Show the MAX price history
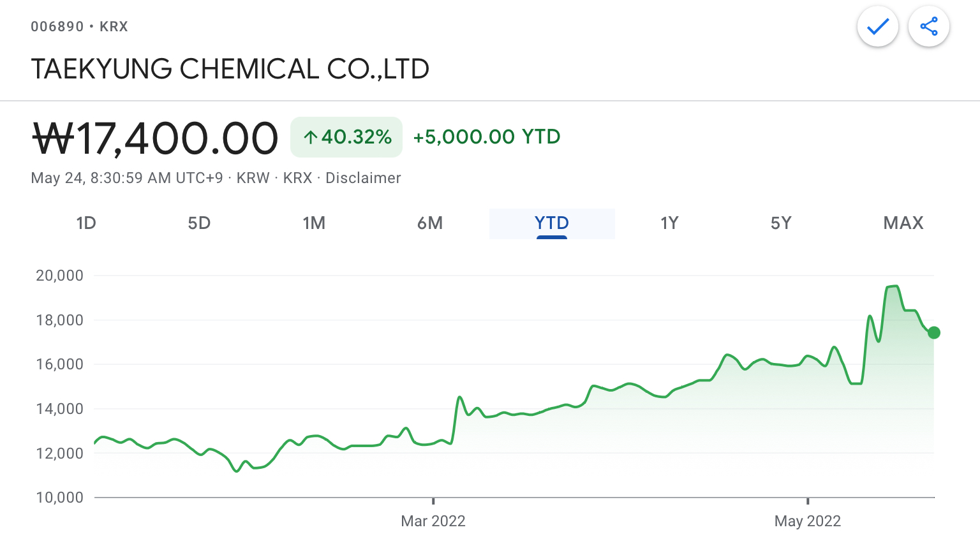 point(903,223)
